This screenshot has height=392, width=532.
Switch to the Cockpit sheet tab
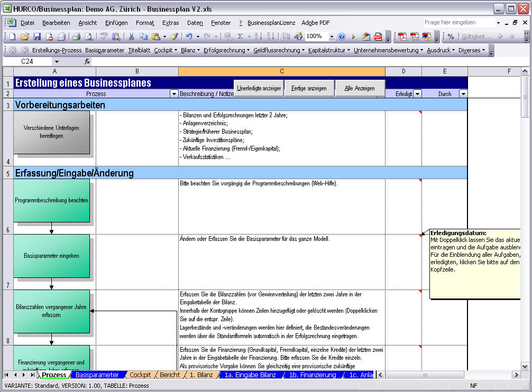coord(140,375)
